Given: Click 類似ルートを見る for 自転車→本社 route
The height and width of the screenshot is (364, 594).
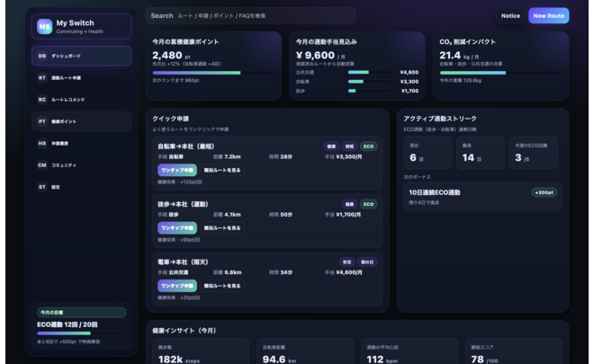Looking at the screenshot, I should pyautogui.click(x=222, y=170).
